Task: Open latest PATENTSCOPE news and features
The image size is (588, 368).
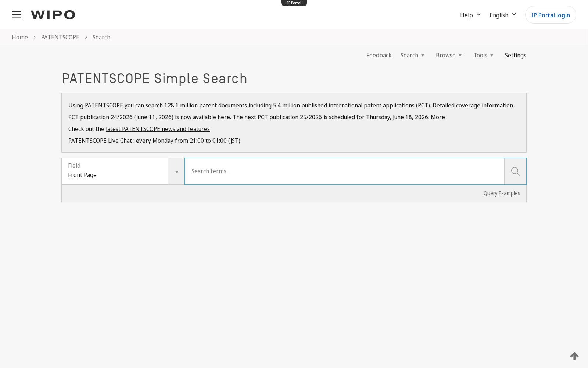Action: (158, 129)
